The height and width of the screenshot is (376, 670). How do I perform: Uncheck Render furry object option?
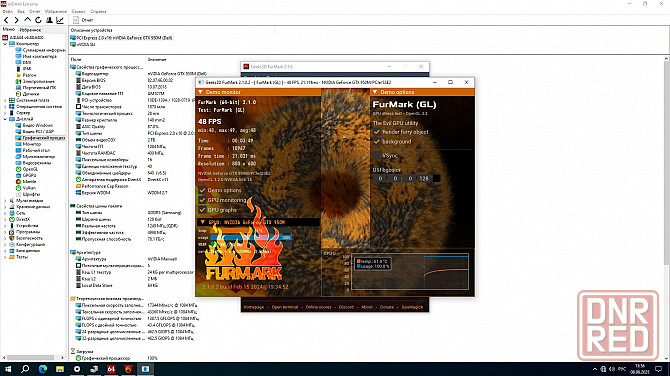pos(376,132)
